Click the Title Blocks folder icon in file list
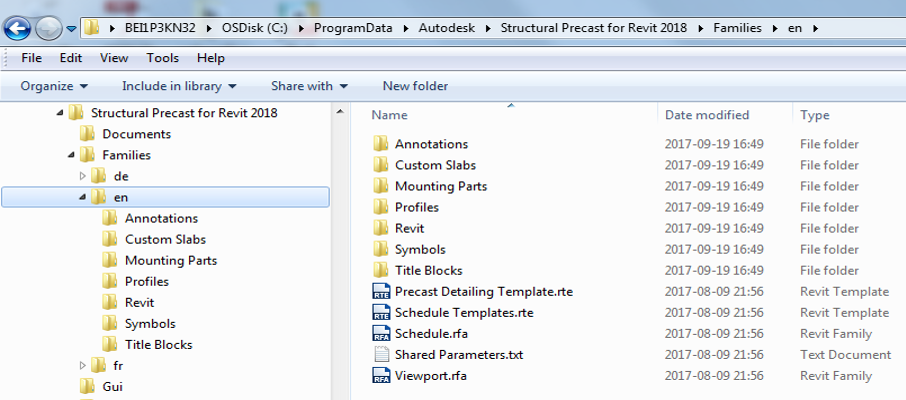The width and height of the screenshot is (906, 400). [x=380, y=271]
